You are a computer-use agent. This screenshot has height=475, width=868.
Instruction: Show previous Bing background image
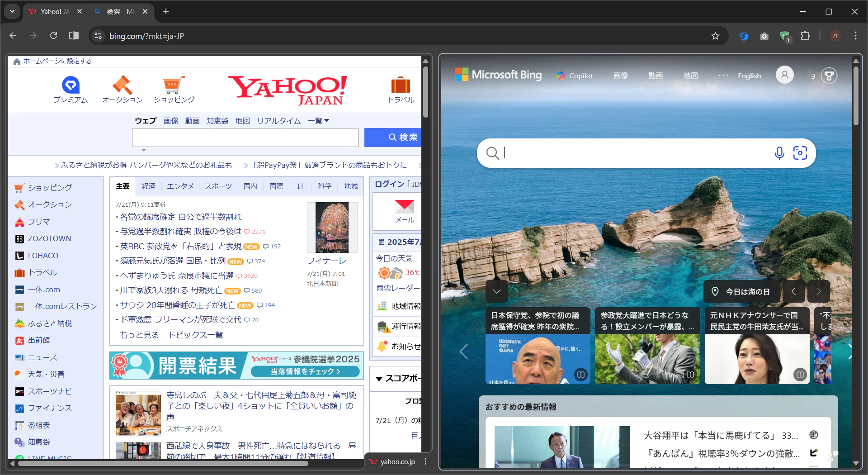click(794, 291)
